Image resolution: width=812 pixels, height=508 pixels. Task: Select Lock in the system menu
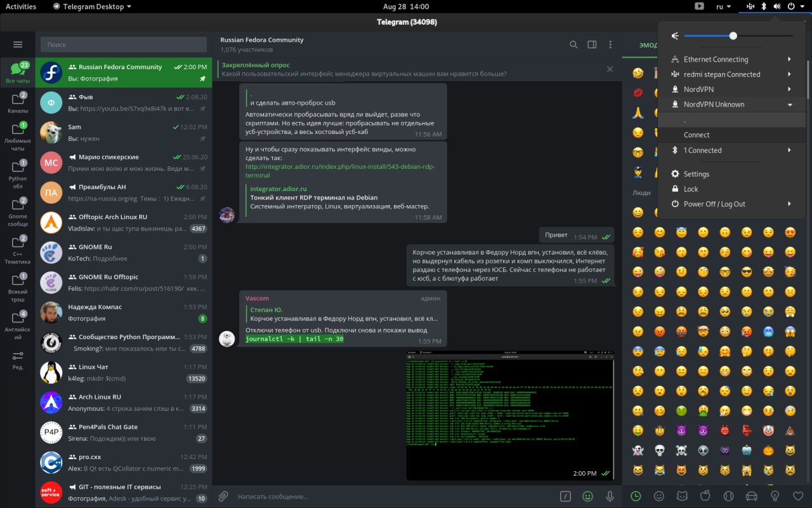tap(731, 189)
